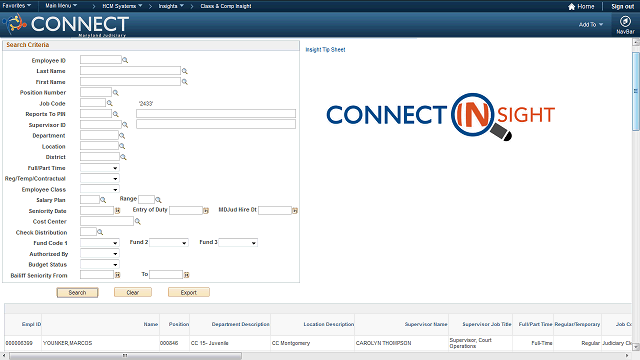The height and width of the screenshot is (360, 640).
Task: Click the horizontal scrollbar thumb
Action: coord(125,356)
